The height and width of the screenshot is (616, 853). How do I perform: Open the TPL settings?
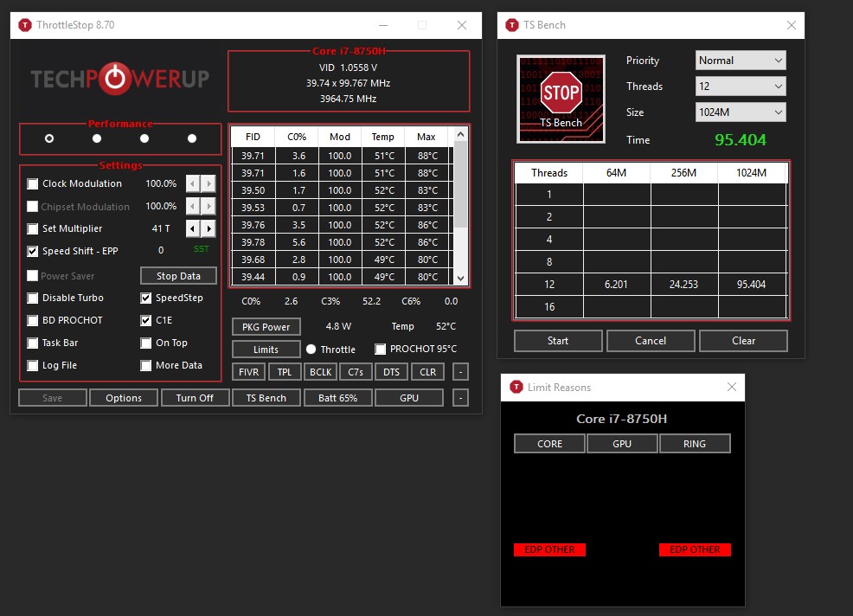tap(285, 372)
